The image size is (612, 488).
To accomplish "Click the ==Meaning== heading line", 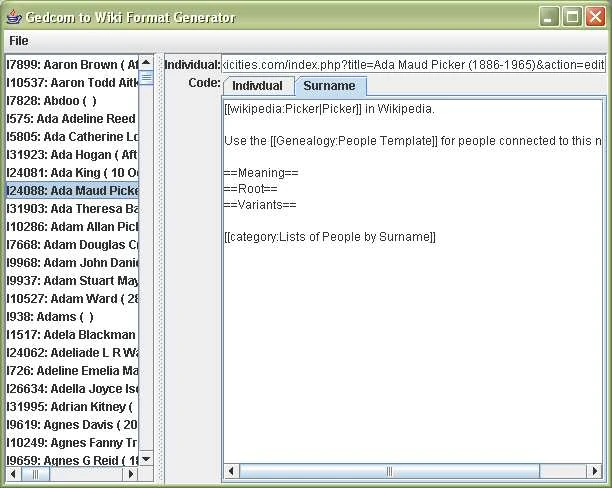I will tap(261, 173).
